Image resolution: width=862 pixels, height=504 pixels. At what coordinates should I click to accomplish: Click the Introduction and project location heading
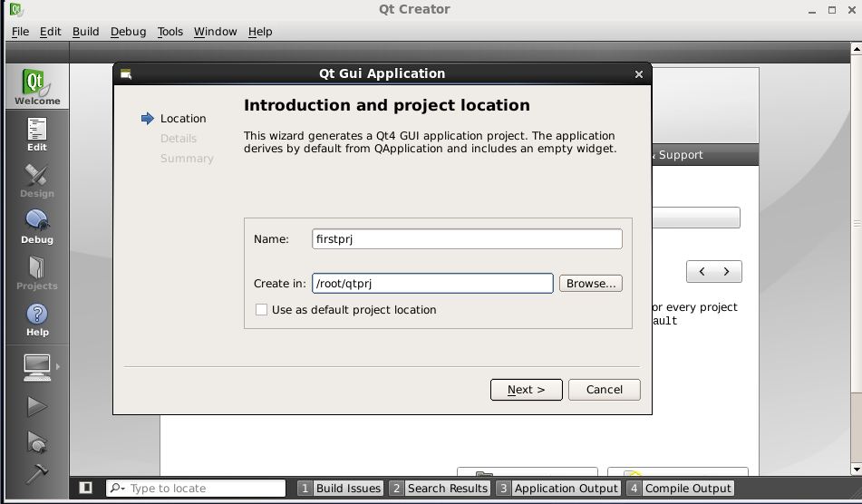coord(387,105)
